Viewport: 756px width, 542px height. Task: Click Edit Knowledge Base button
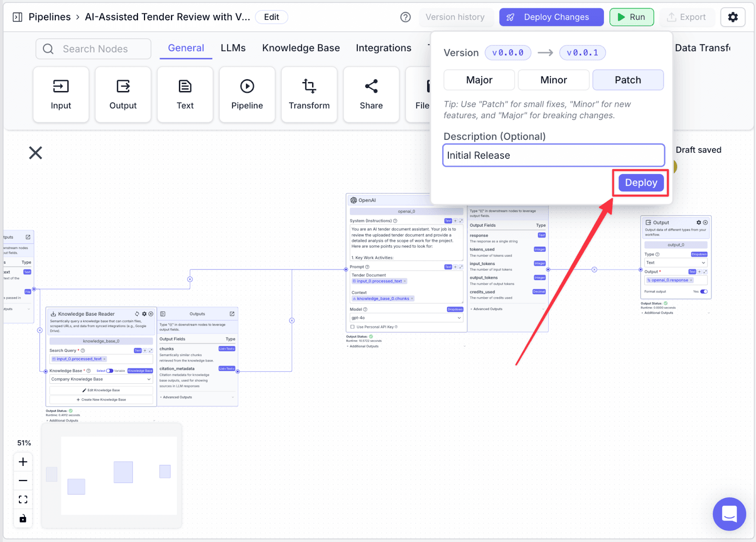(101, 390)
